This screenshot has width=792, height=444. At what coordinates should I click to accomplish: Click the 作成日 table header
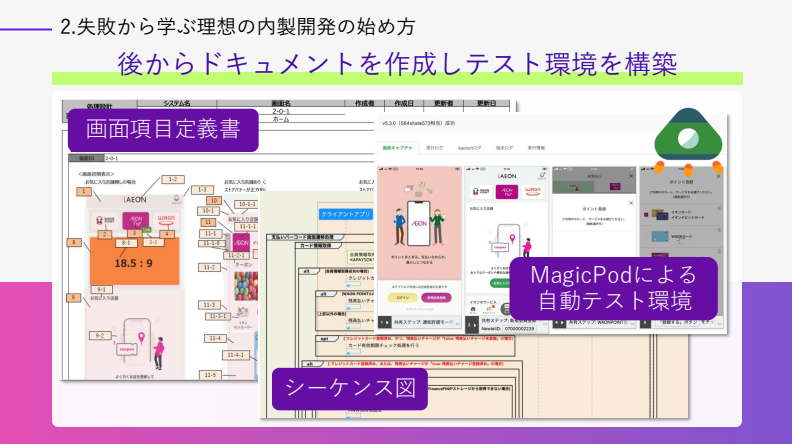point(404,104)
